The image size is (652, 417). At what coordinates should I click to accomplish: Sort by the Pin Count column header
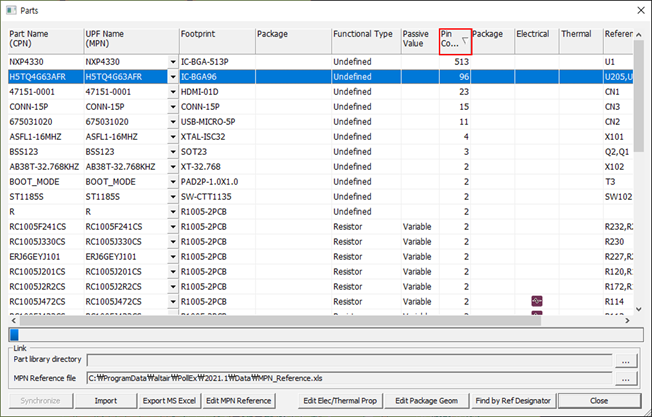[454, 39]
